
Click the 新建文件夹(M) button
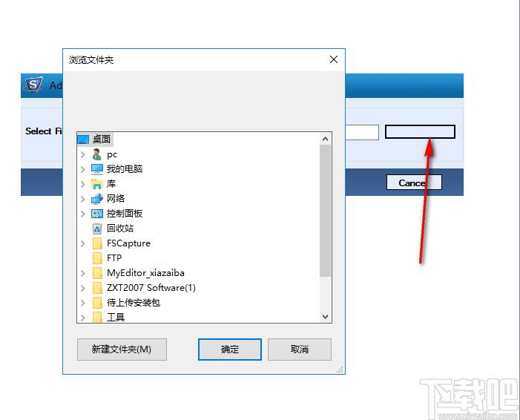pos(122,350)
